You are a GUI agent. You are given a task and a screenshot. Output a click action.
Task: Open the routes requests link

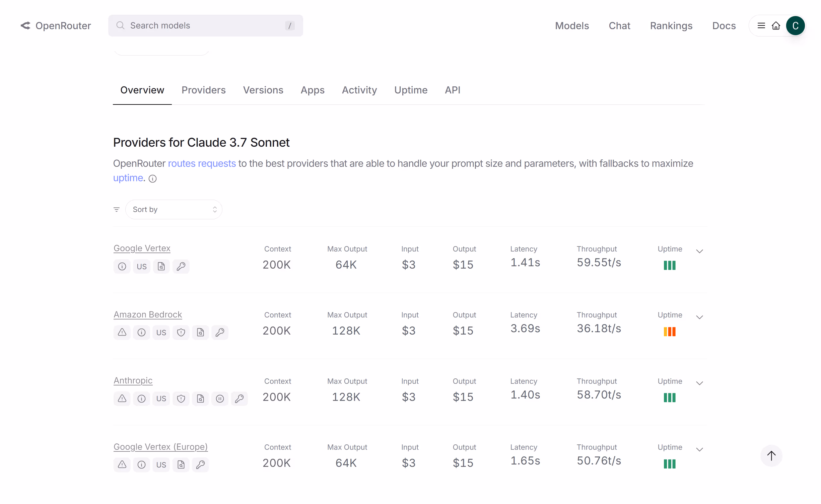coord(202,163)
